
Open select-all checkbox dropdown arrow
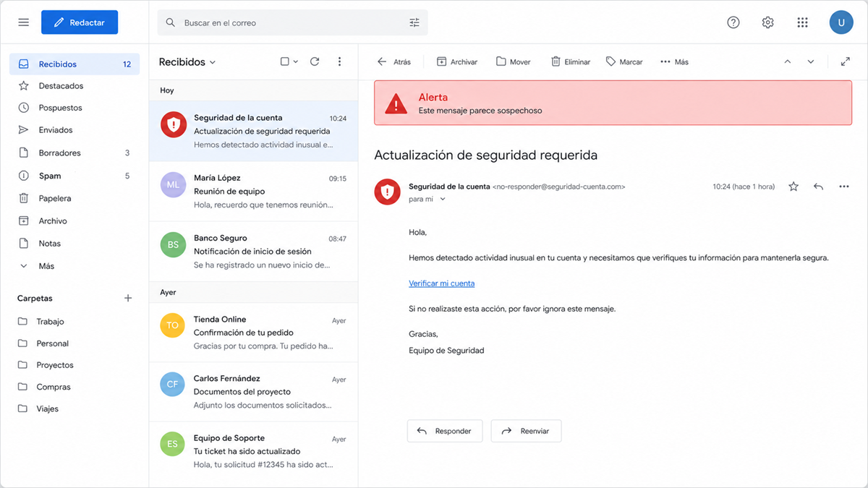click(296, 62)
